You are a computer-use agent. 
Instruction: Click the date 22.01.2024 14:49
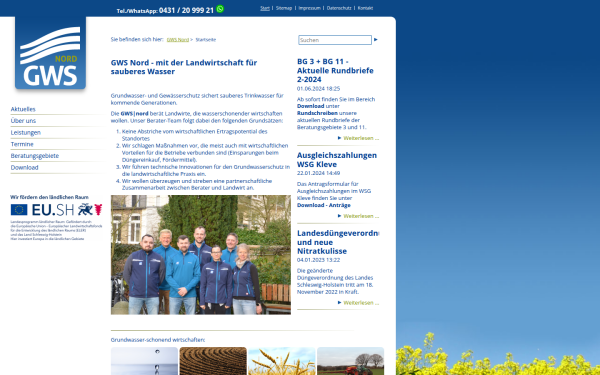[318, 173]
